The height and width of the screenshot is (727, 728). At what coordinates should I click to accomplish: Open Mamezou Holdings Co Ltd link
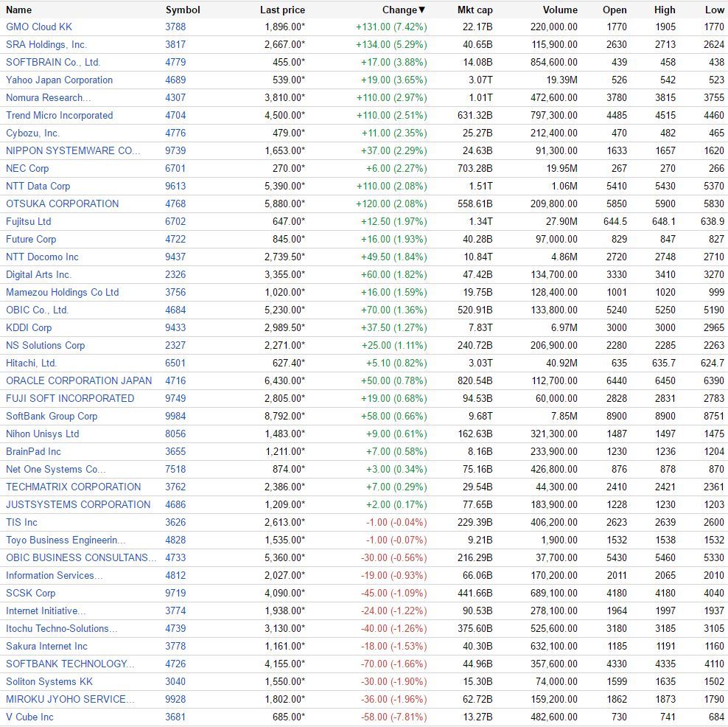63,292
